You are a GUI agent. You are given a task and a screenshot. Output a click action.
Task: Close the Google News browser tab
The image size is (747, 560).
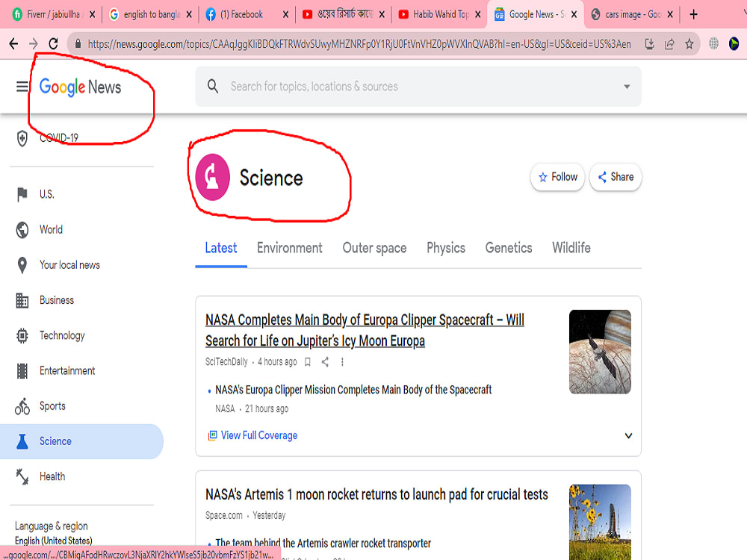(574, 14)
